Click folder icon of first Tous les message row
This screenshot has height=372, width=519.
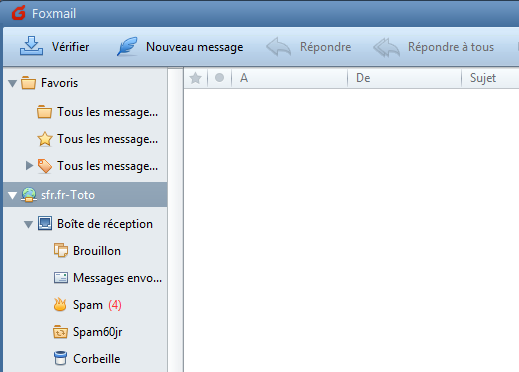pyautogui.click(x=44, y=112)
